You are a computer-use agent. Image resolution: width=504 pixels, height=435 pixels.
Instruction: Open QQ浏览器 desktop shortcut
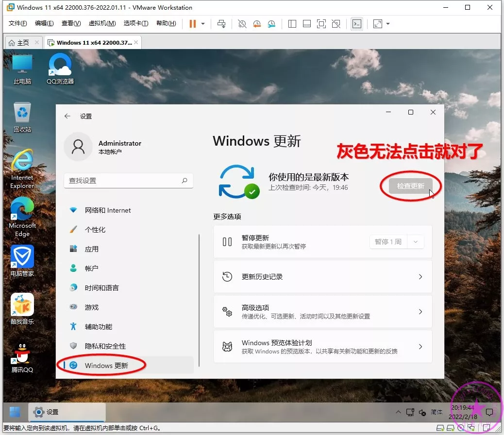pos(60,68)
